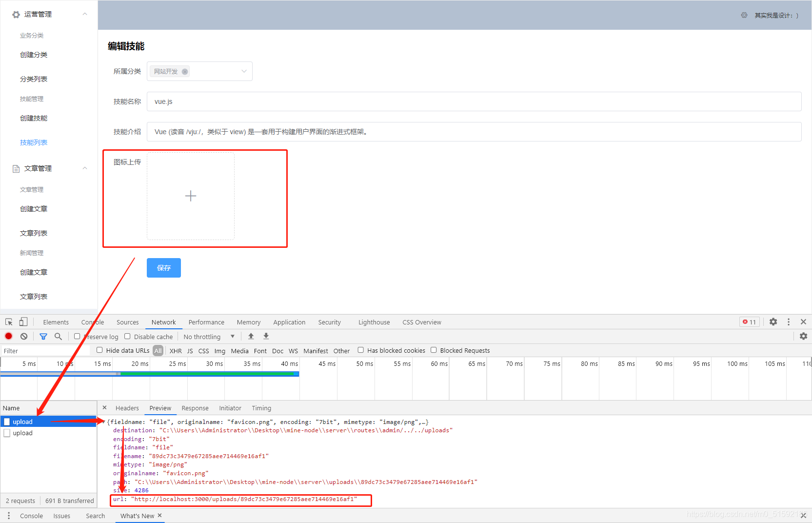Open the DevTools customize three-dot menu
Viewport: 812px width, 523px height.
[789, 322]
